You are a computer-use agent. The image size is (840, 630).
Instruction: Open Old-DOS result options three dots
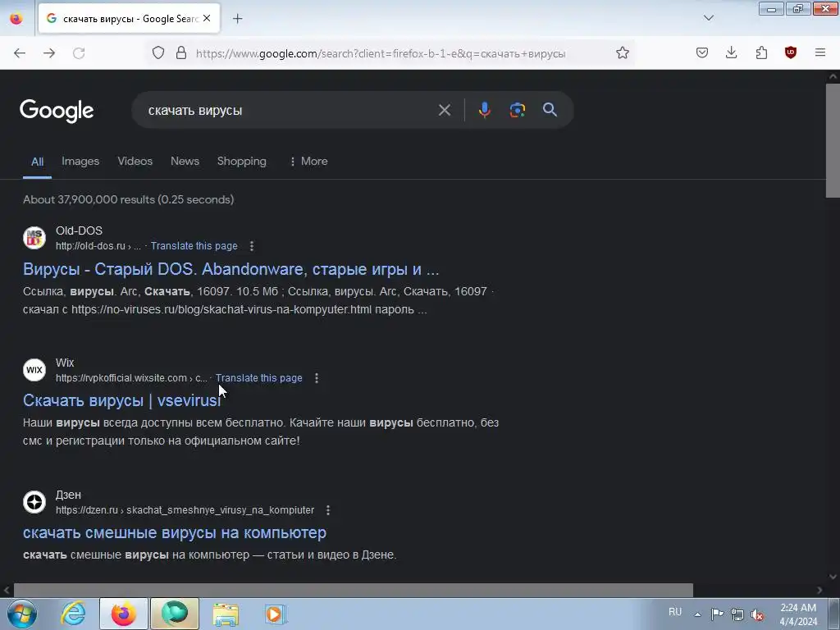[x=252, y=246]
